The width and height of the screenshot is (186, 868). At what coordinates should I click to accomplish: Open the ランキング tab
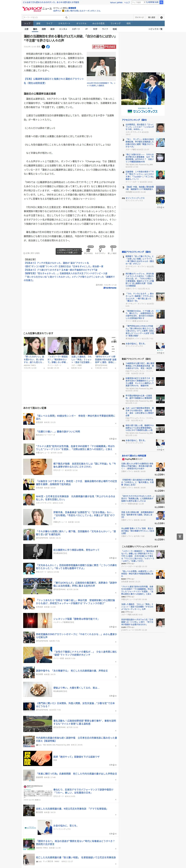pyautogui.click(x=115, y=24)
